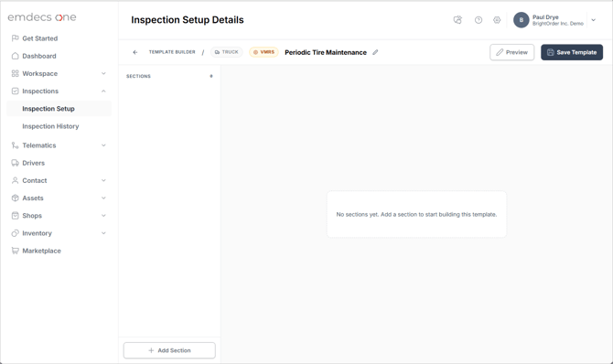Expand the Shops menu chevron
The image size is (613, 364).
(x=103, y=216)
